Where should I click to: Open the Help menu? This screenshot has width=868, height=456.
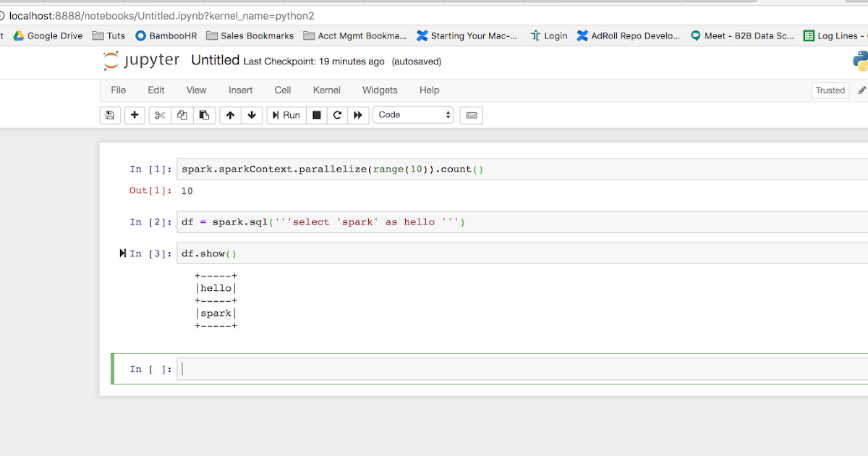[x=430, y=90]
